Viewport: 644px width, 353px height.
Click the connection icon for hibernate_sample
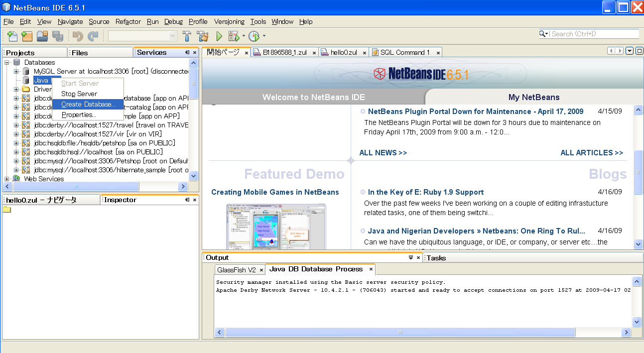click(x=26, y=170)
